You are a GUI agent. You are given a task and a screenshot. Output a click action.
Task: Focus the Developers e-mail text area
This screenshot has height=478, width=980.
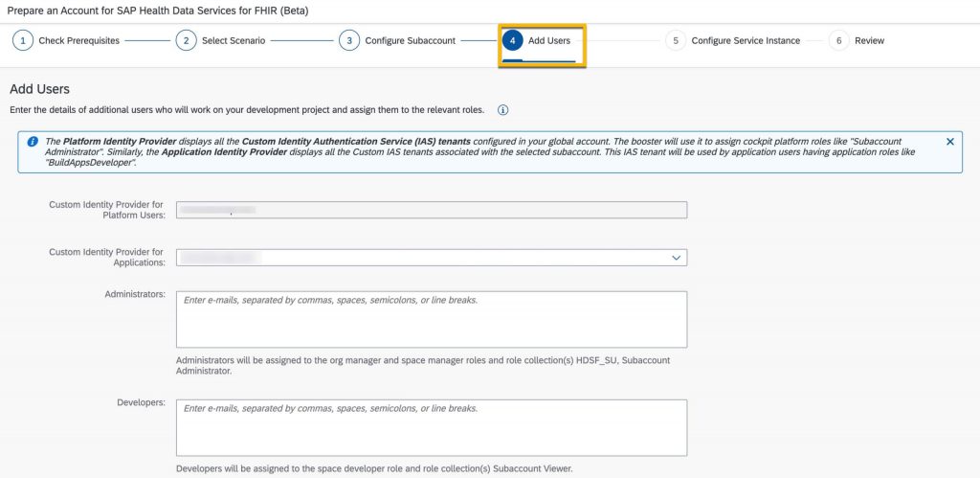(432, 428)
